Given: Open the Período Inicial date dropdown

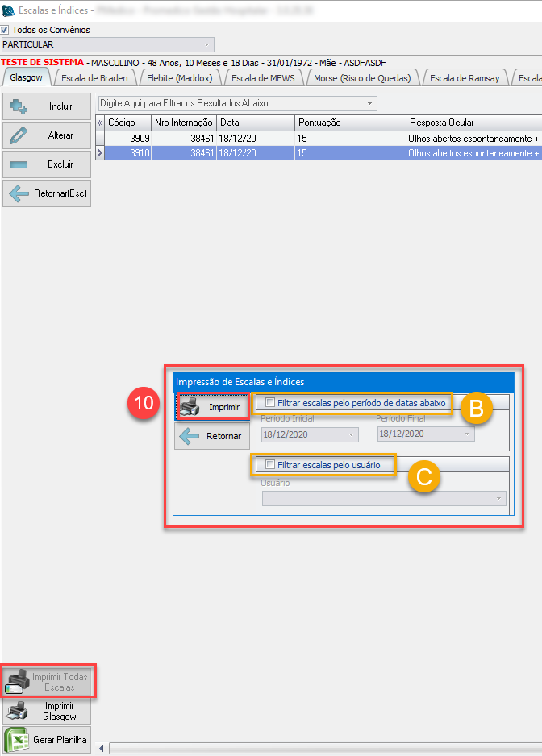Looking at the screenshot, I should tap(352, 434).
